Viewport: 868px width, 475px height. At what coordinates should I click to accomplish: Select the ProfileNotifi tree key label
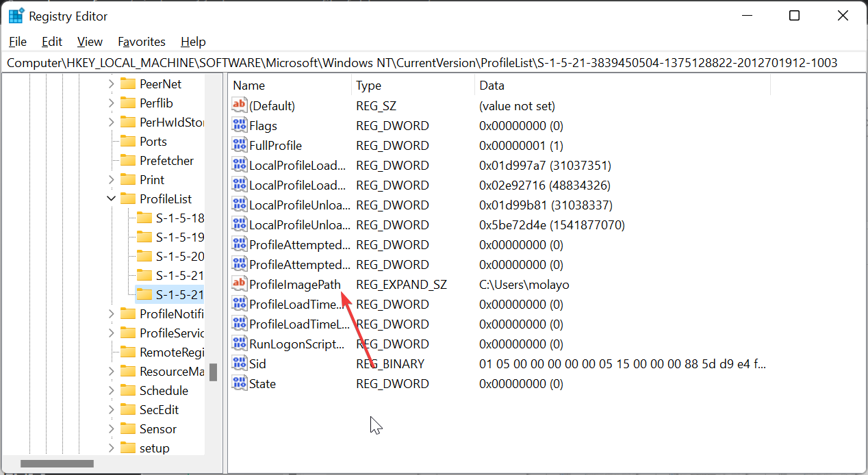point(172,313)
